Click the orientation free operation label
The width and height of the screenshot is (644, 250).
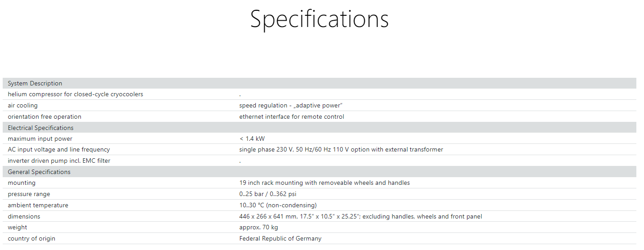[44, 116]
